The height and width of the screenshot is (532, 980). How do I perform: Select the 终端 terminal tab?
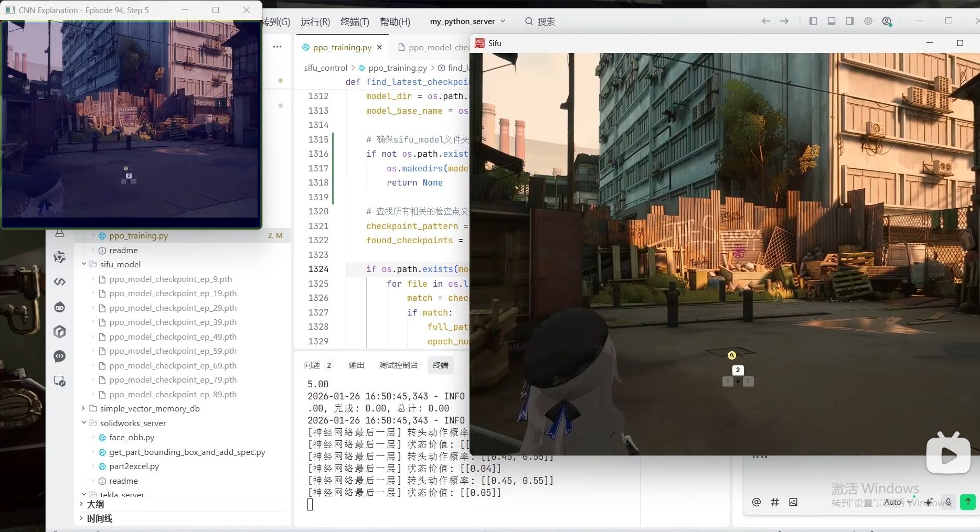440,365
